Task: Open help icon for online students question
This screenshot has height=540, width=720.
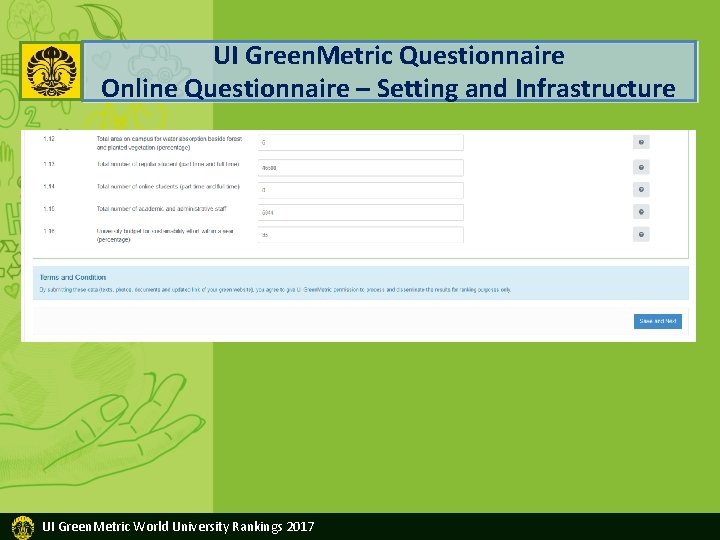Action: (641, 190)
